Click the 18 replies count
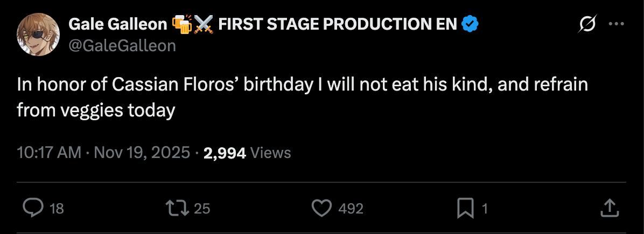The image size is (644, 234). [57, 209]
